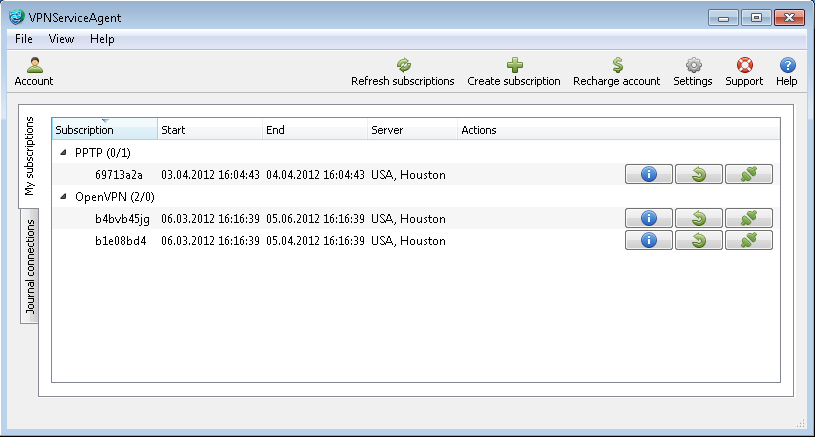This screenshot has width=815, height=437.
Task: Sort by Subscription column header
Action: [x=104, y=129]
